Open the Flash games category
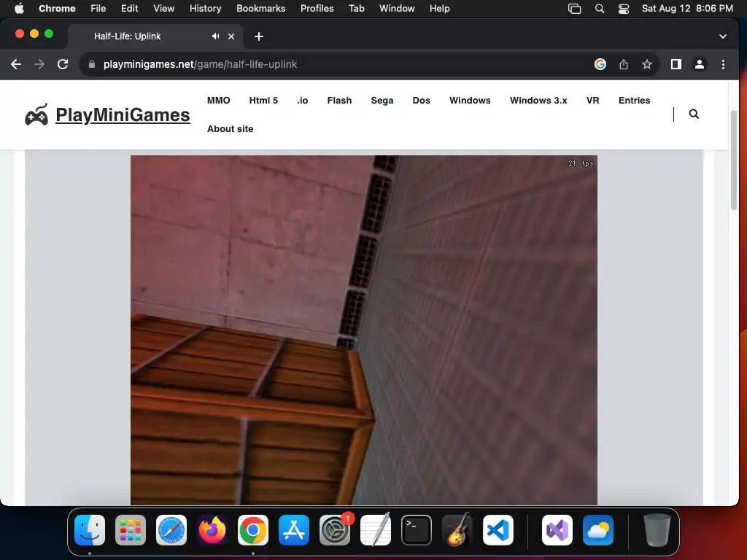The width and height of the screenshot is (747, 560). pos(340,101)
